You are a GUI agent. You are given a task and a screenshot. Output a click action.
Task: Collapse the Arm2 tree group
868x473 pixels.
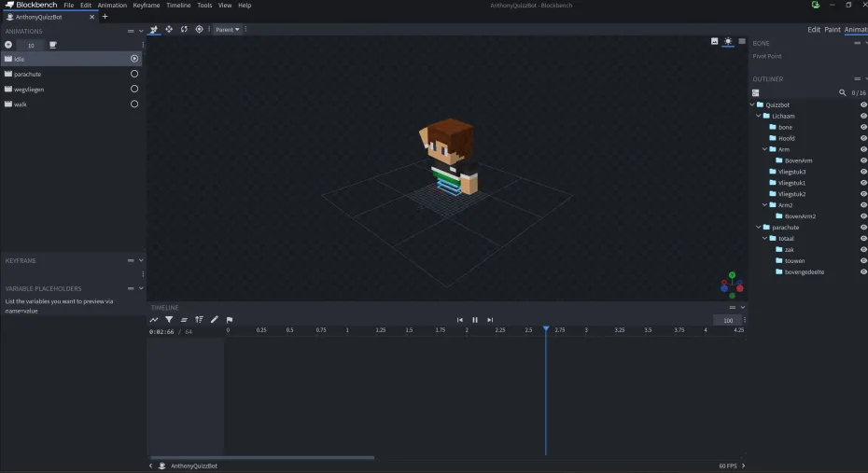pos(765,204)
